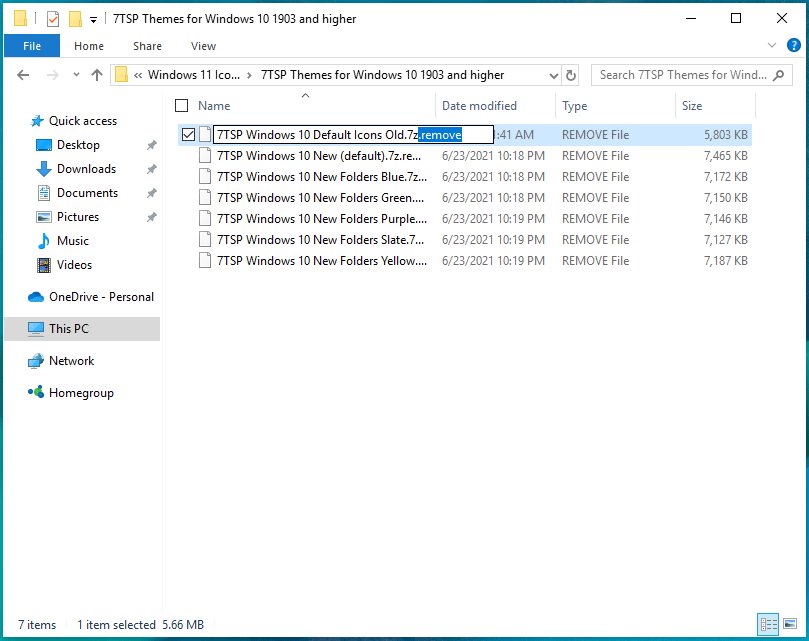Sort files by Date modified column
The width and height of the screenshot is (809, 641).
pyautogui.click(x=479, y=106)
